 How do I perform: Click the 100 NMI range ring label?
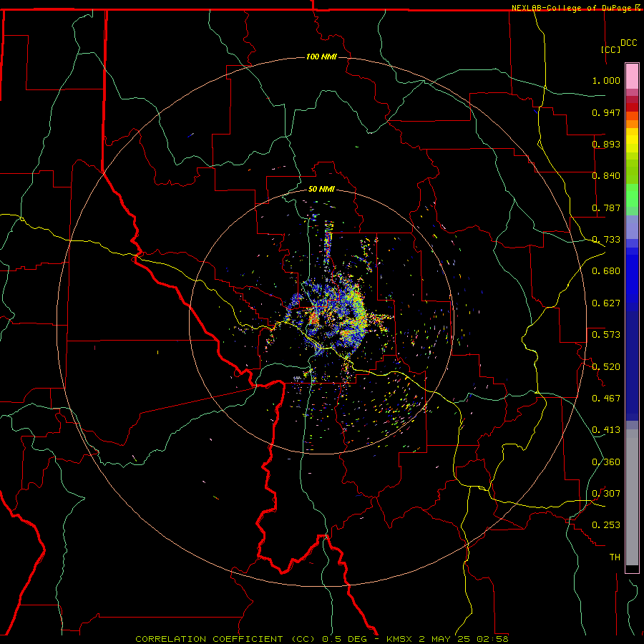point(321,57)
